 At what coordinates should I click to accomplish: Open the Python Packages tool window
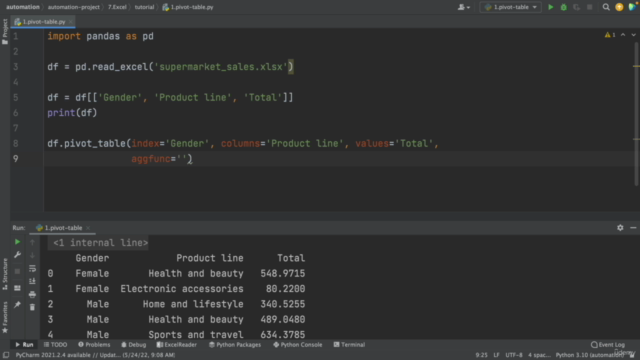235,345
